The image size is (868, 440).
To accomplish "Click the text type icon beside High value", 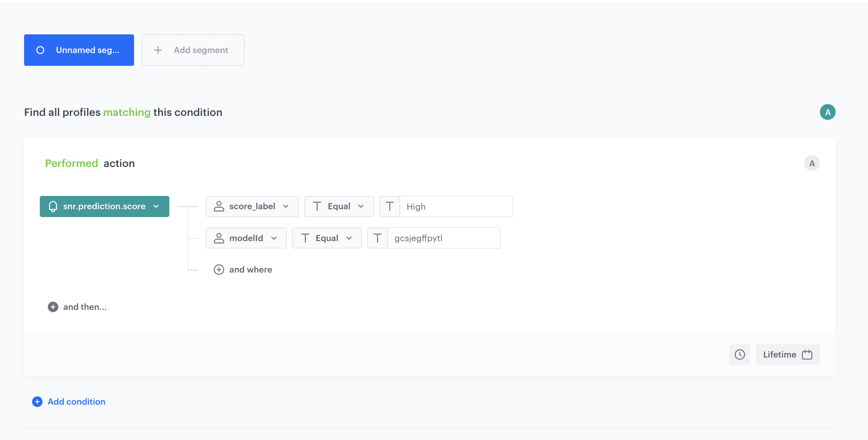I will [x=390, y=207].
